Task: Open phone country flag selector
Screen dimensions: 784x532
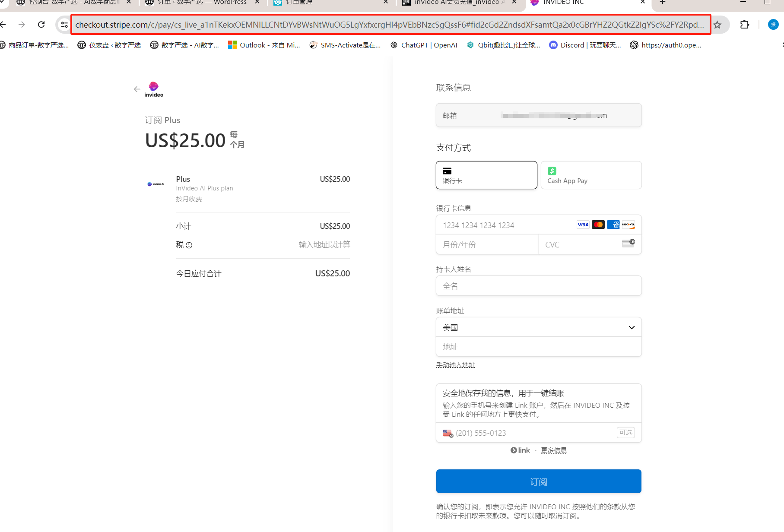Action: pos(448,433)
